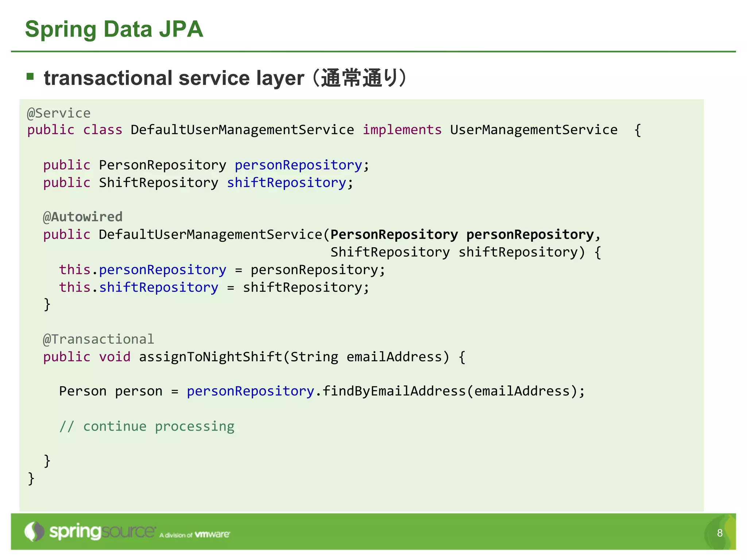The width and height of the screenshot is (747, 560).
Task: Click the 'public PersonRepository personRepository;' field line
Action: pos(206,165)
